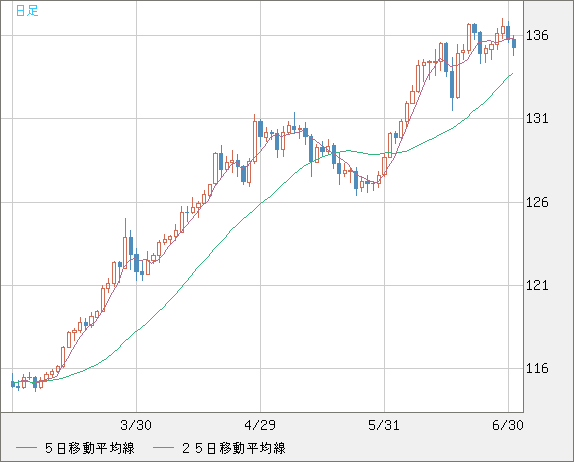Click the green 25-day average legend line

click(x=163, y=448)
